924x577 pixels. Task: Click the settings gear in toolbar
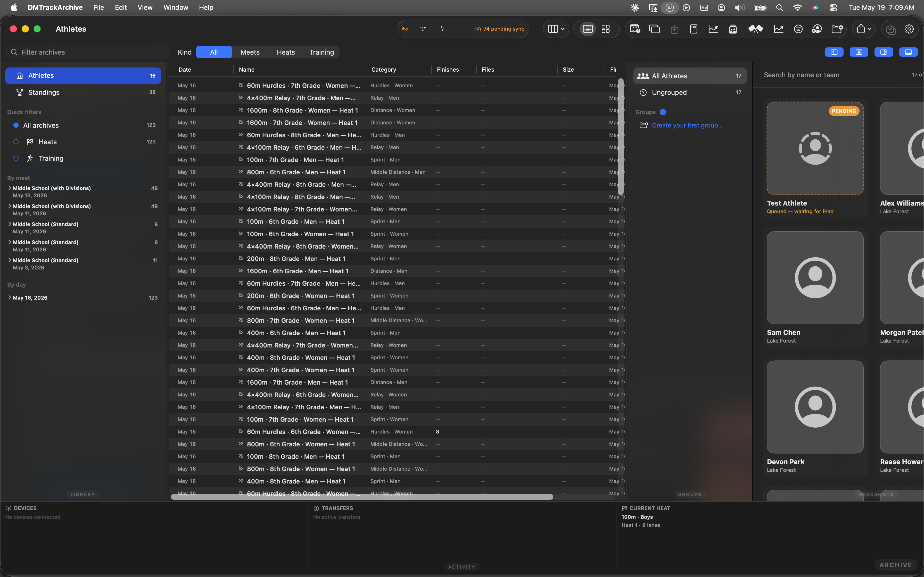(x=909, y=29)
